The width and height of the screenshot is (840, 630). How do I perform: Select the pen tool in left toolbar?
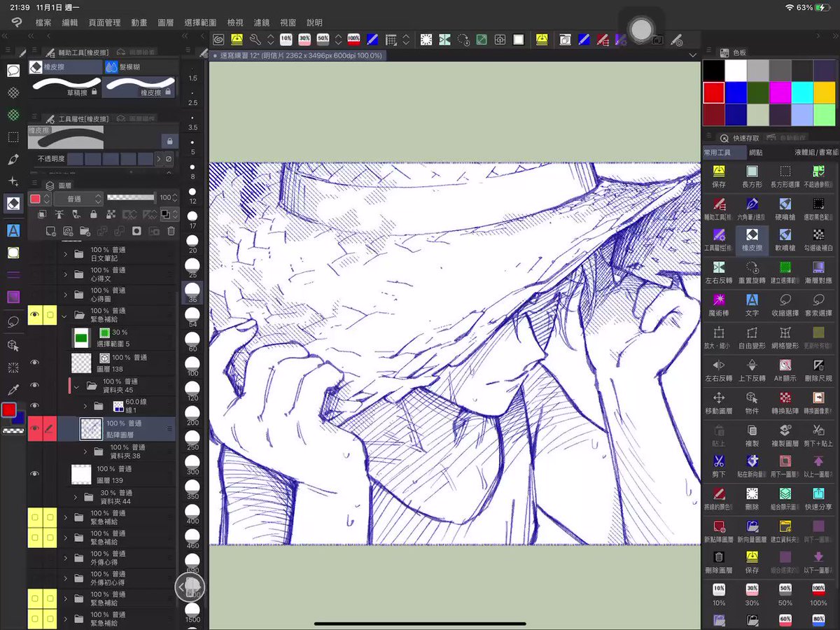pos(13,160)
